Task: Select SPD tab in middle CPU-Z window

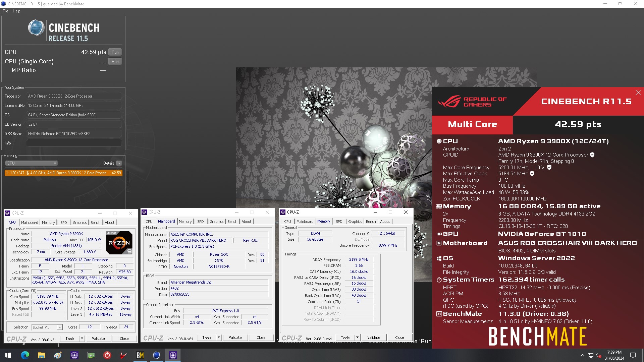Action: 200,222
